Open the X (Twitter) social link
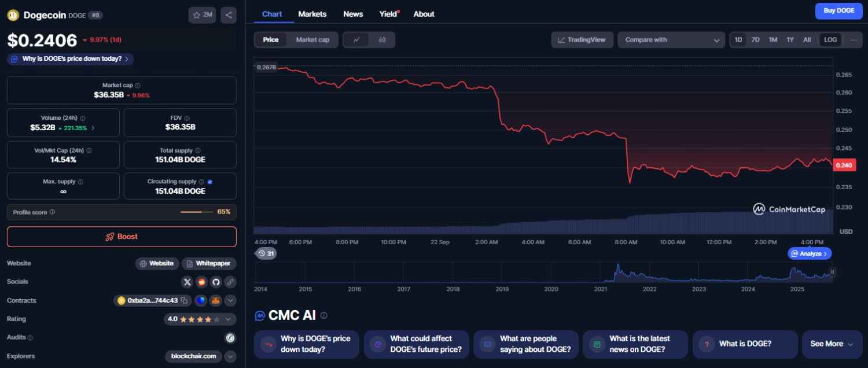 187,282
